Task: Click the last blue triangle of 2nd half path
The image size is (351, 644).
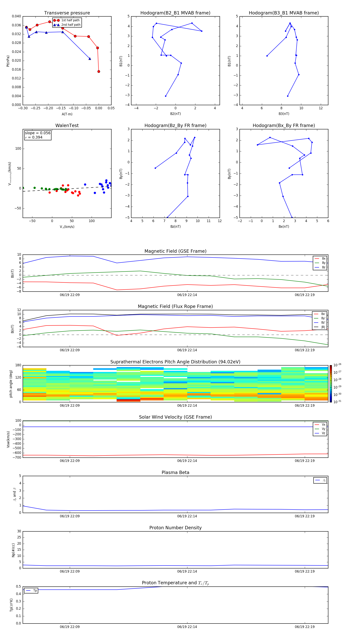Action: [x=90, y=59]
